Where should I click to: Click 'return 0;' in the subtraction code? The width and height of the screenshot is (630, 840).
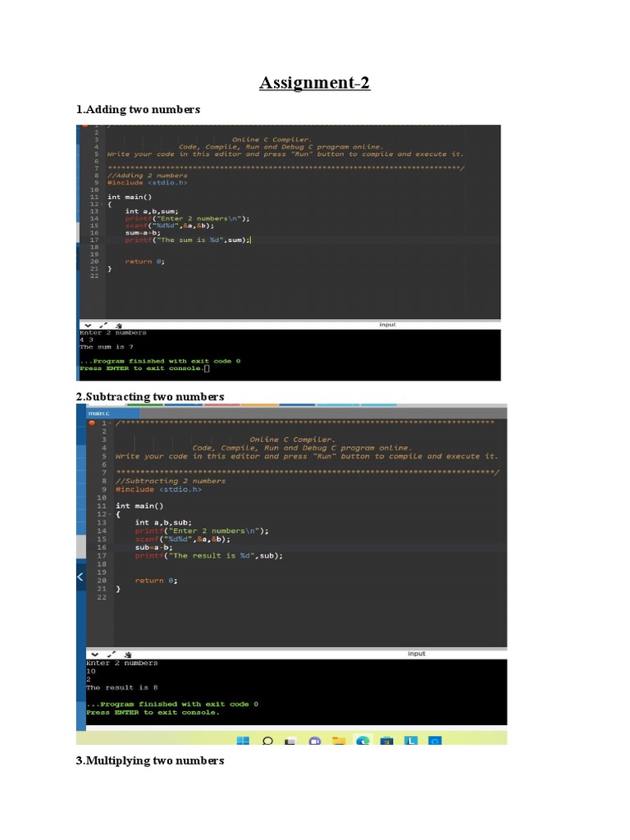[156, 581]
